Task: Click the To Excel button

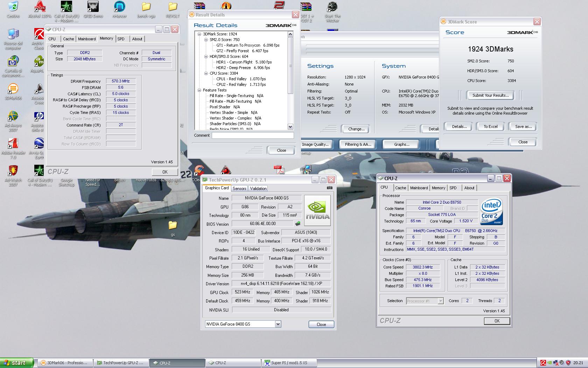Action: coord(490,127)
